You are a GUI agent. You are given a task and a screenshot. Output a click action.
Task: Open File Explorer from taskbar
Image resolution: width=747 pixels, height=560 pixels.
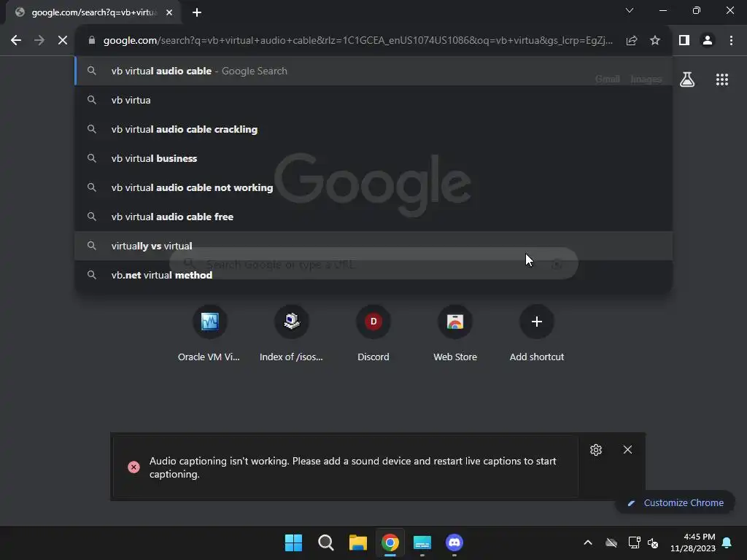(357, 542)
